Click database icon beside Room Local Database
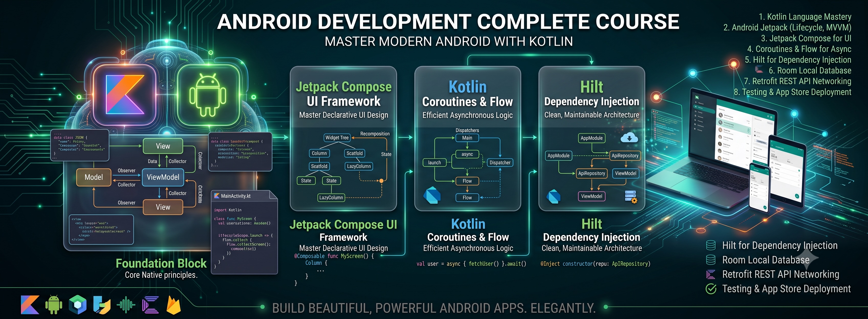This screenshot has width=868, height=319. pos(711,260)
